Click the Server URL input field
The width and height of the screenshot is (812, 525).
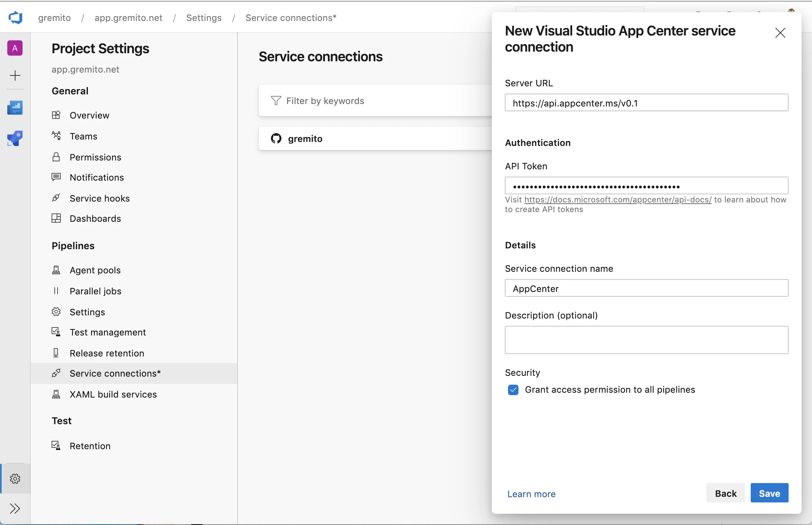click(x=646, y=103)
